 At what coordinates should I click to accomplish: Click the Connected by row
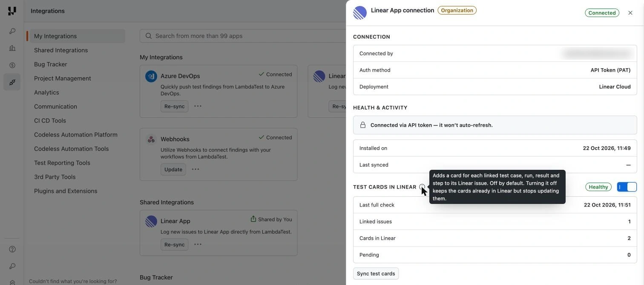495,53
